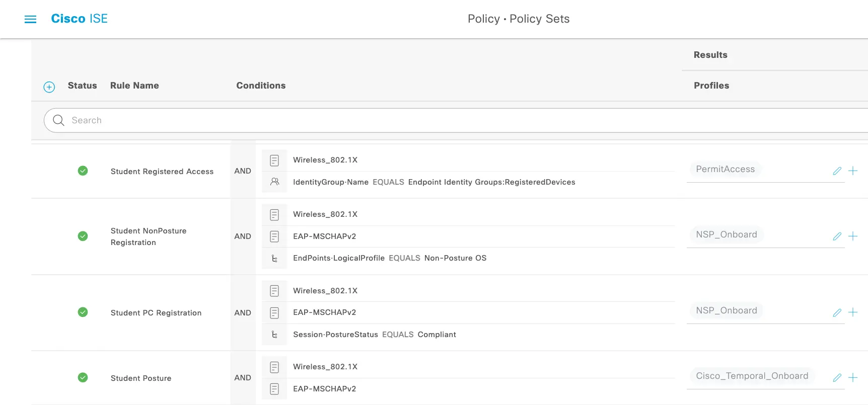Click the Conditions column header
868x405 pixels.
(x=261, y=86)
